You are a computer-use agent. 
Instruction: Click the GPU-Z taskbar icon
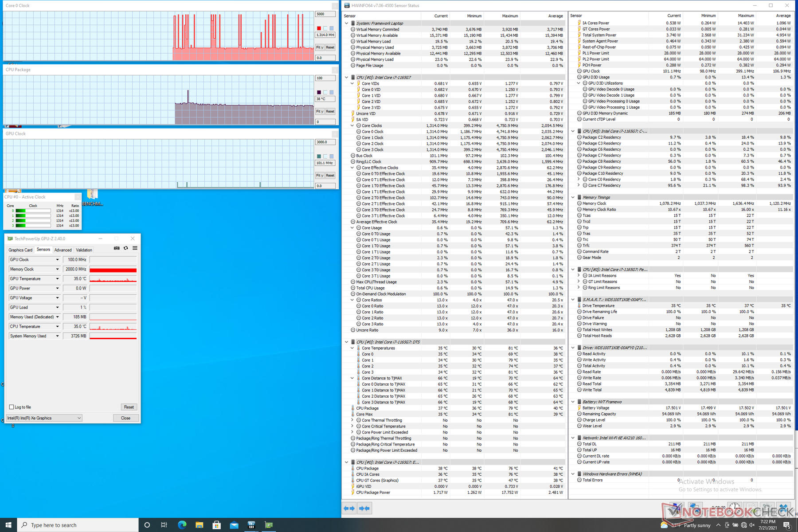[269, 525]
